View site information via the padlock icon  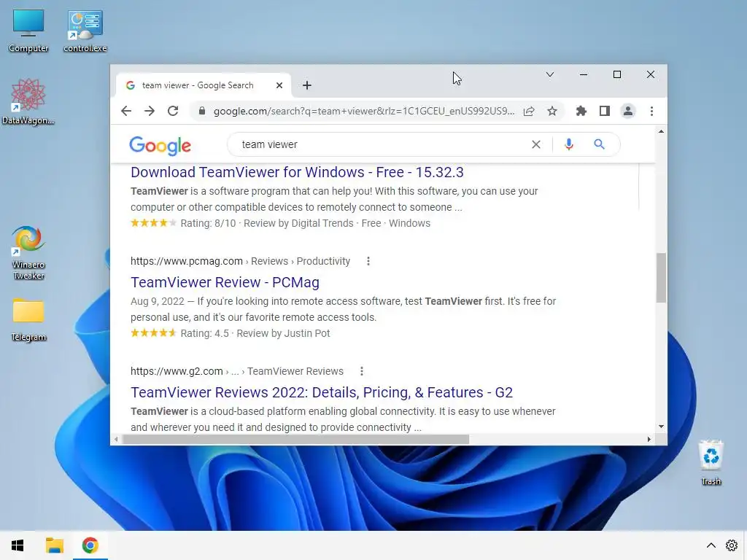(202, 111)
